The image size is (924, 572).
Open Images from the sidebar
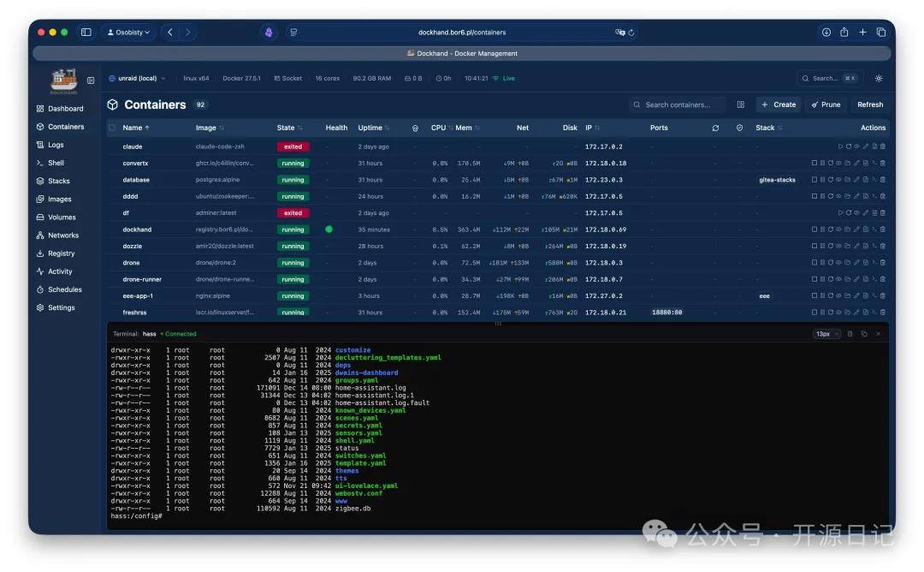click(x=54, y=200)
